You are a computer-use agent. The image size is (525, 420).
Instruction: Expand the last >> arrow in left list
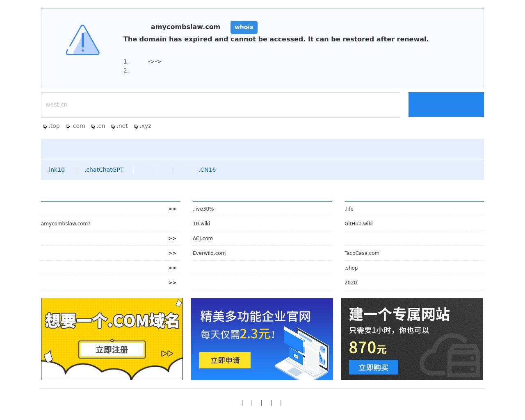pos(172,283)
